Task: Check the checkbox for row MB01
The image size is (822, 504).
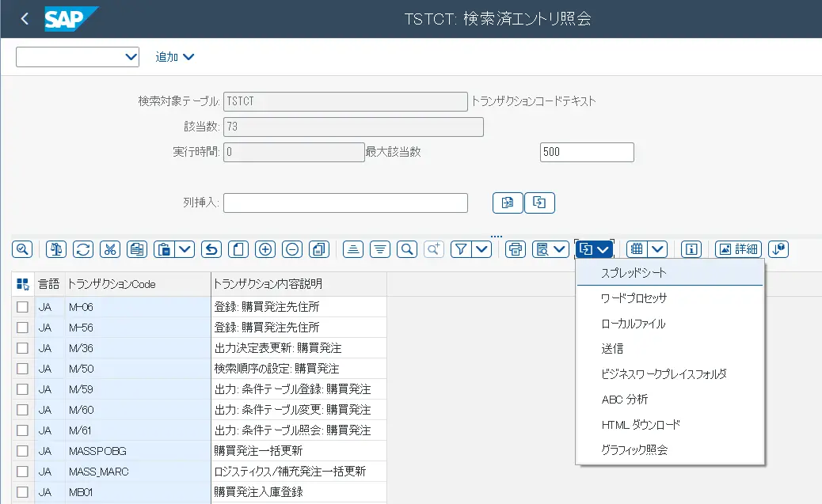Action: coord(23,492)
